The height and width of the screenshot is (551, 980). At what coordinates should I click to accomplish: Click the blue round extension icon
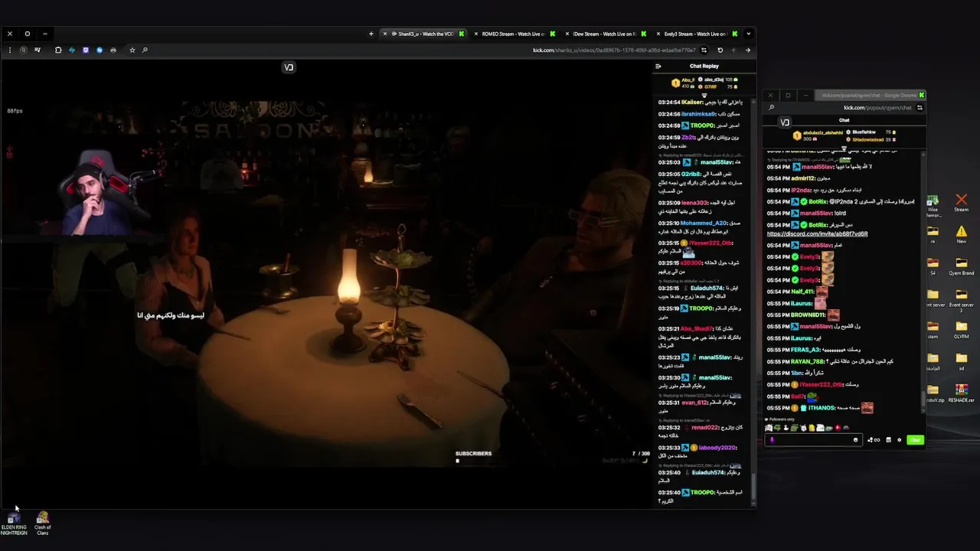coord(100,50)
